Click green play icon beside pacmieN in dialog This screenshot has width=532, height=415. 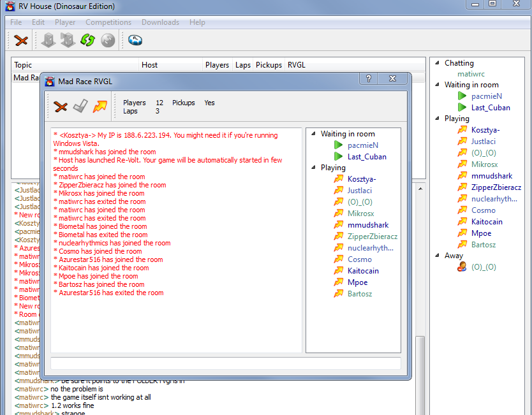click(338, 145)
